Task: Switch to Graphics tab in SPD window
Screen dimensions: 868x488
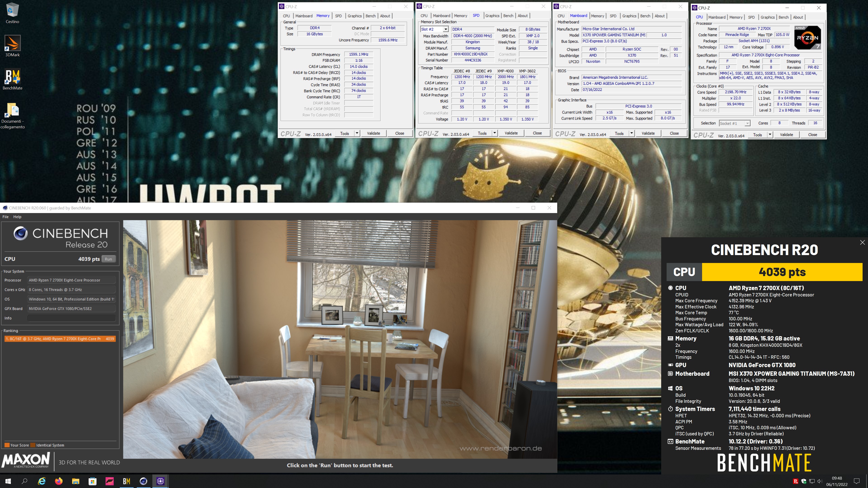Action: [x=492, y=16]
